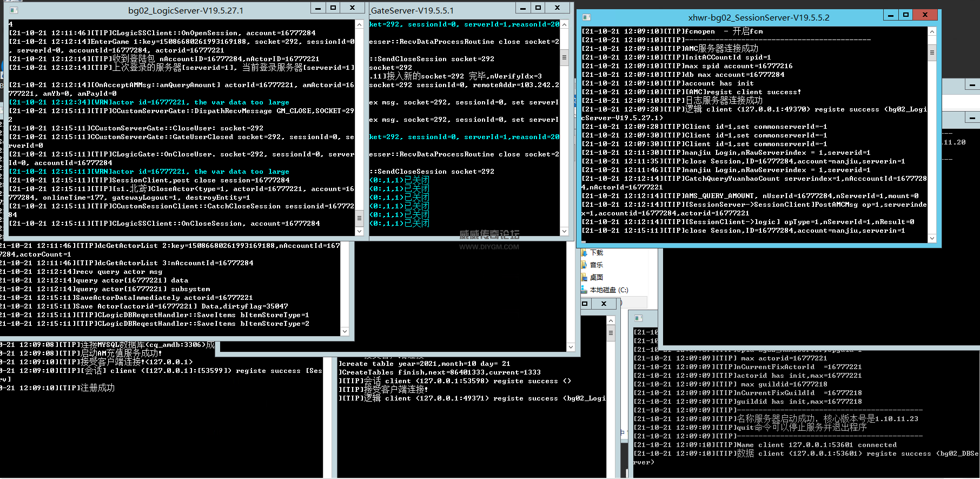
Task: Click the LogicServer scrollbar up arrow
Action: click(360, 24)
